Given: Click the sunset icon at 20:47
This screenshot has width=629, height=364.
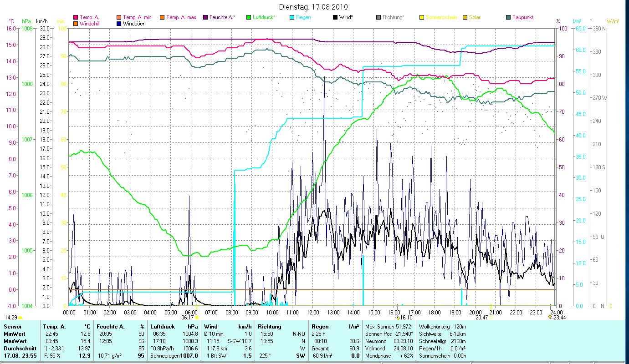Looking at the screenshot, I should pyautogui.click(x=491, y=318).
